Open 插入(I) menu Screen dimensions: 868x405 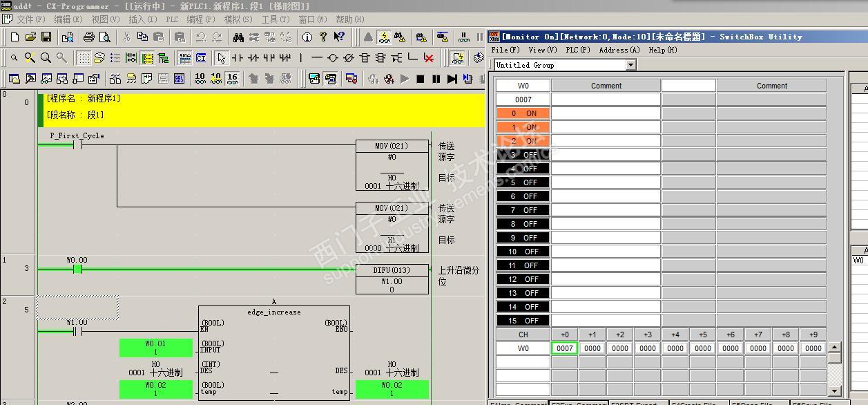pyautogui.click(x=142, y=19)
